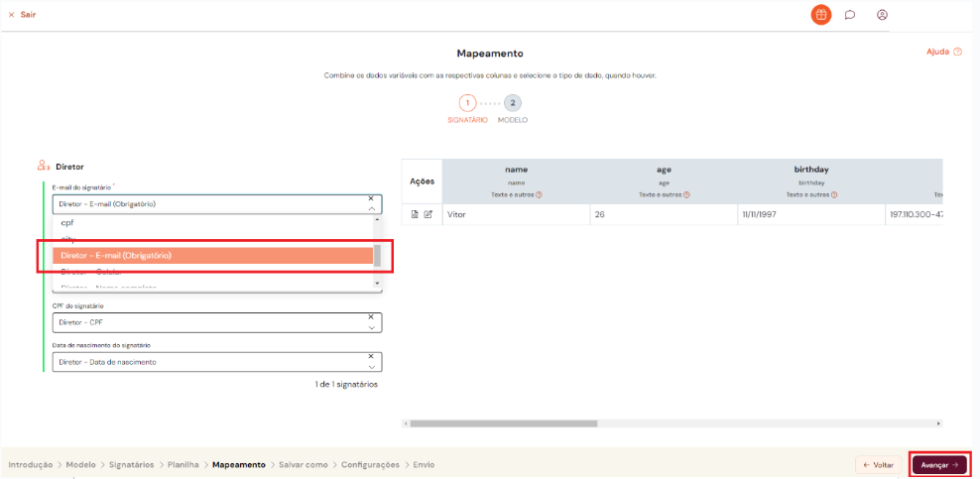This screenshot has width=980, height=479.
Task: Collapse the E-mail do signatário dropdown
Action: (x=371, y=209)
